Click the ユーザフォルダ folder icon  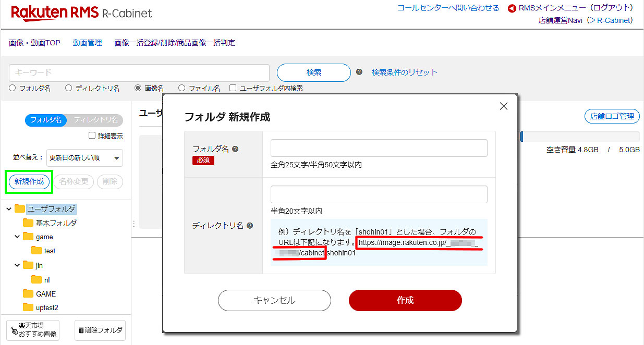(20, 208)
